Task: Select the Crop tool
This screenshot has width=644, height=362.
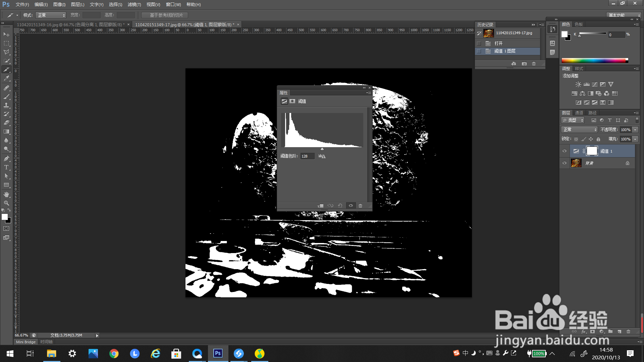Action: point(6,69)
